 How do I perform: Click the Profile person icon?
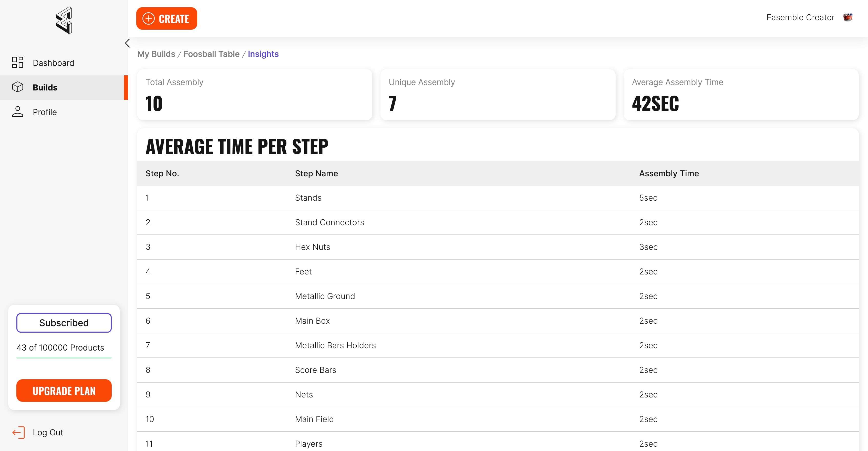coord(17,111)
